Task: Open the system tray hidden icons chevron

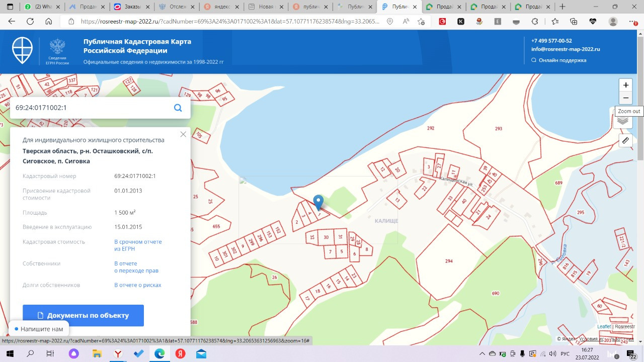Action: pyautogui.click(x=482, y=354)
